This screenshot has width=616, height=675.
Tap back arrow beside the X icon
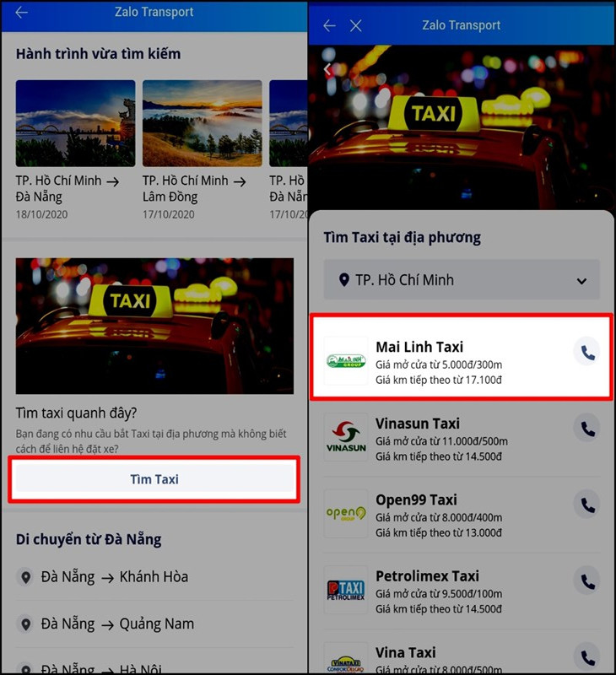(329, 25)
